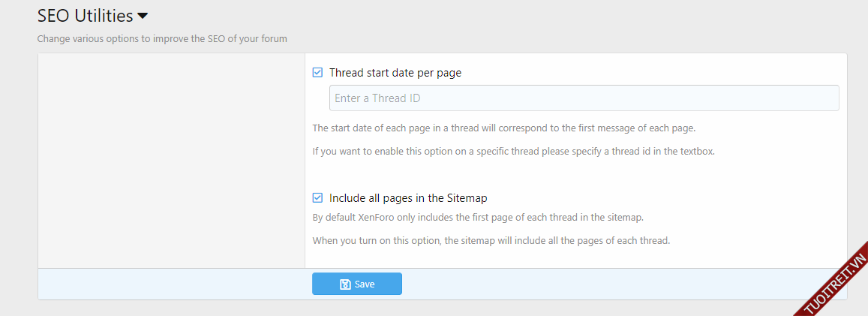The height and width of the screenshot is (316, 868).
Task: Click the forum SEO description subtitle
Action: click(x=162, y=38)
